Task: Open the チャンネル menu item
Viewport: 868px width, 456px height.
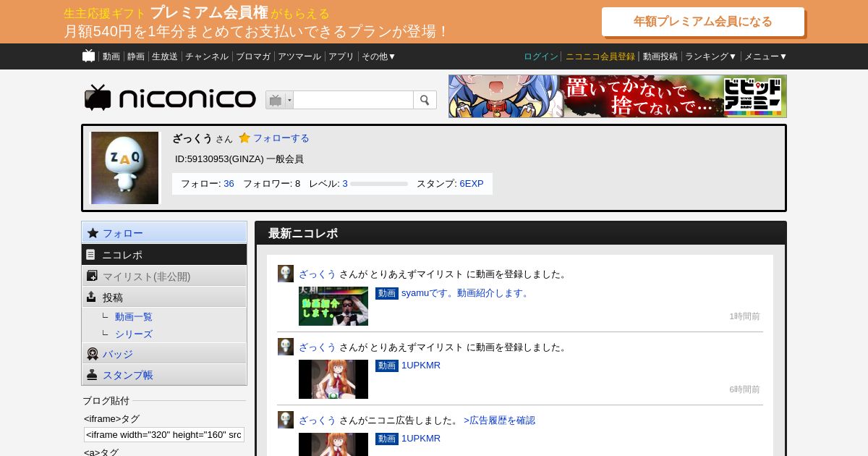Action: point(207,56)
